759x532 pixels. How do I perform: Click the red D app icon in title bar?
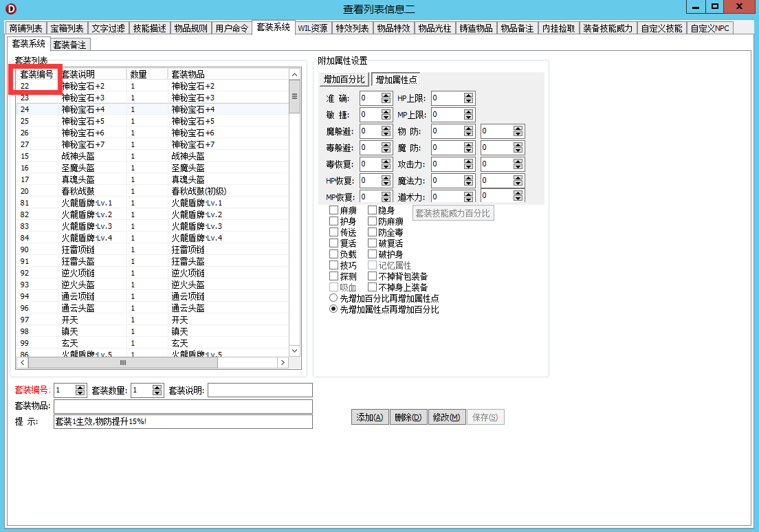[10, 8]
